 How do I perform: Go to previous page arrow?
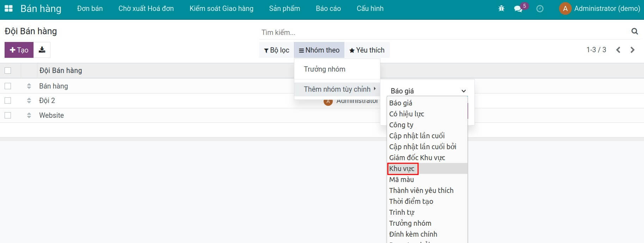tap(618, 50)
